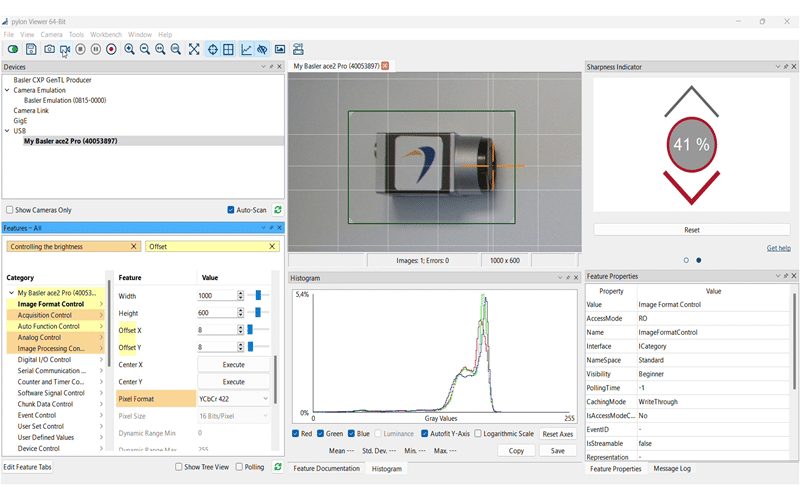This screenshot has height=500, width=800.
Task: Click the Width value input field
Action: [x=217, y=295]
